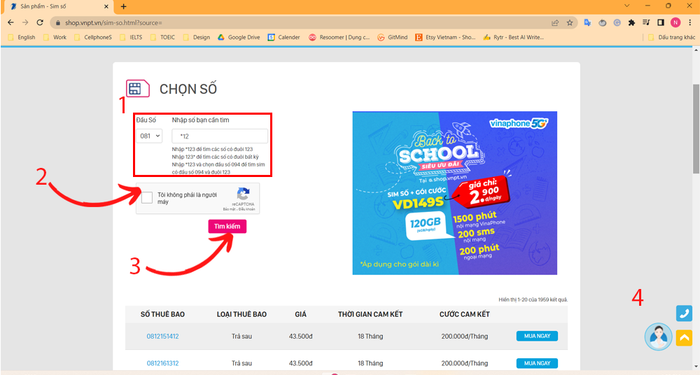Click the LOẠI THUÊ BAO column header
Viewport: 700px width, 375px height.
pos(242,314)
